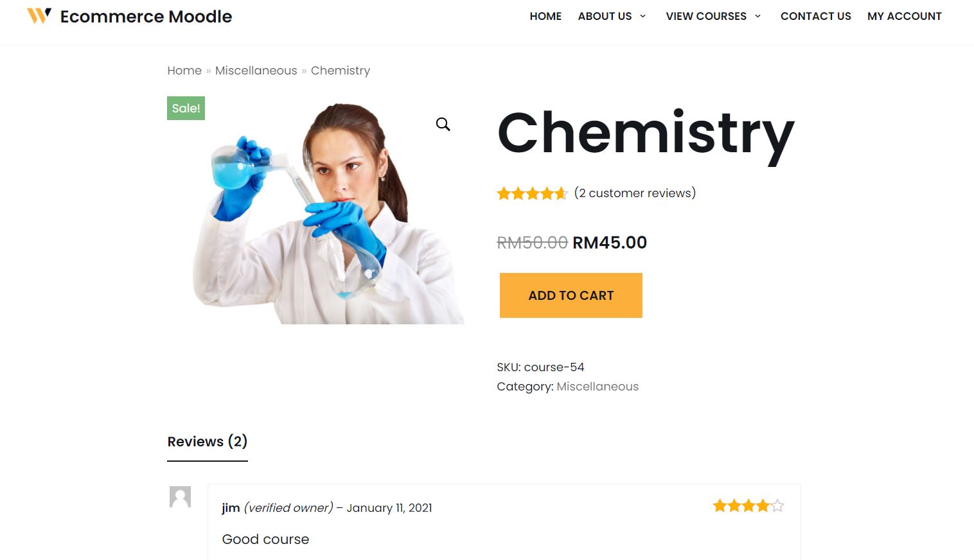Click the magnifier zoom icon on product image
Screen dimensions: 974x560
pos(443,124)
